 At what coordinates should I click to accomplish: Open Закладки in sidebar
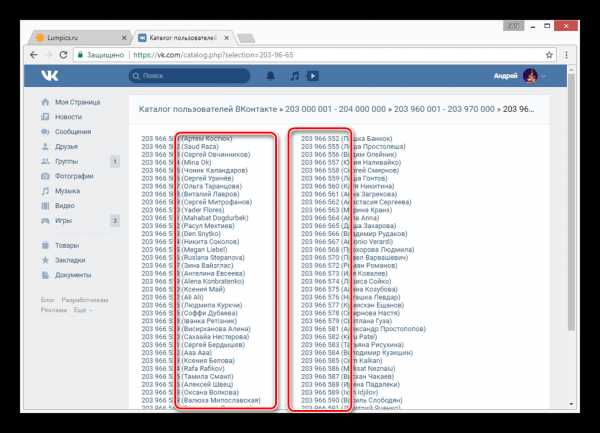[70, 260]
